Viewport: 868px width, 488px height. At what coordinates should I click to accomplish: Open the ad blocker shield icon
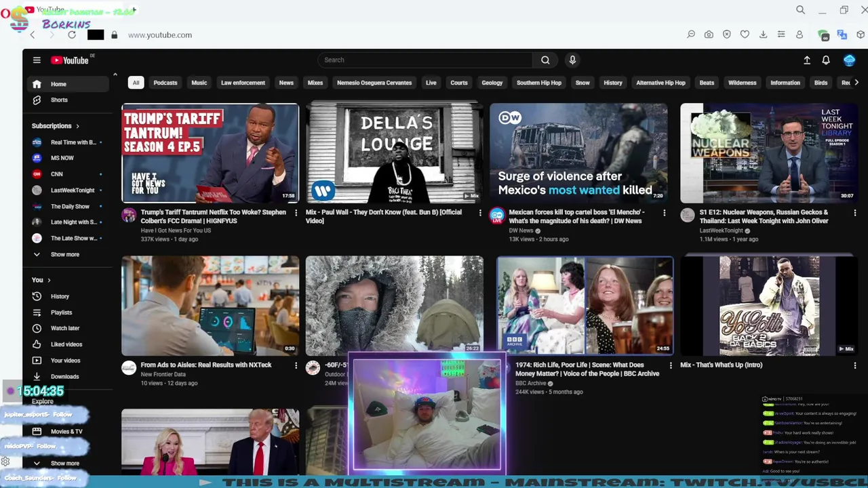tap(727, 35)
